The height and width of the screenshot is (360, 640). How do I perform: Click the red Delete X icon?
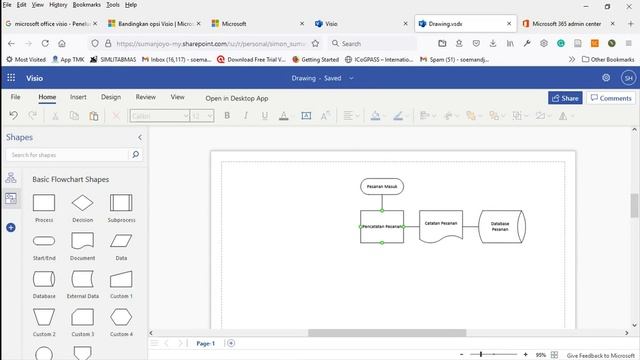click(116, 116)
